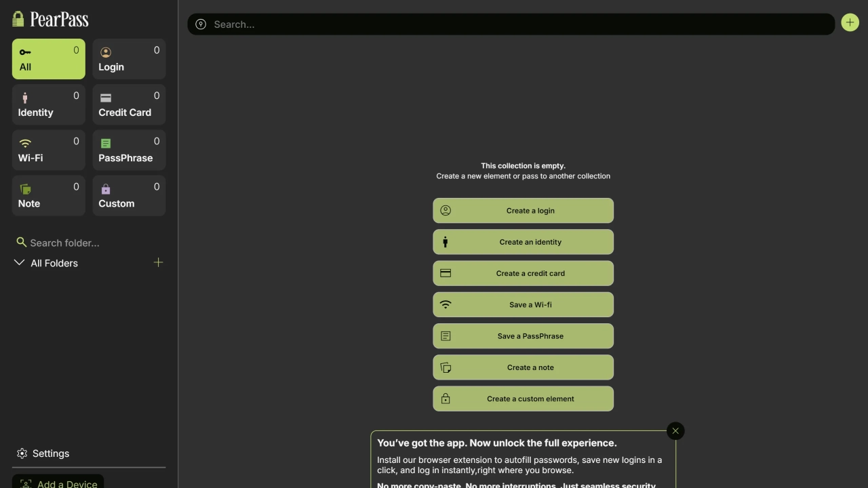Click the location pin icon in search bar

click(x=201, y=24)
